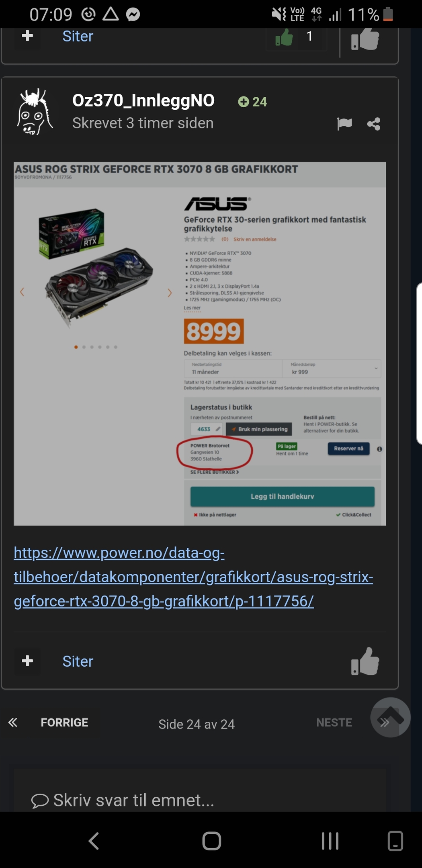Toggle multi-quote plus on the top post
Viewport: 422px width, 868px height.
pyautogui.click(x=27, y=36)
